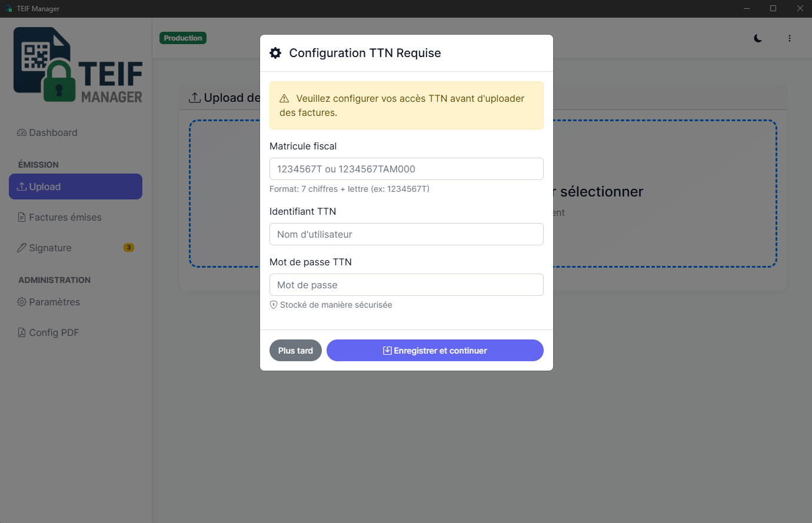Click the TEIF Manager logo

78,65
